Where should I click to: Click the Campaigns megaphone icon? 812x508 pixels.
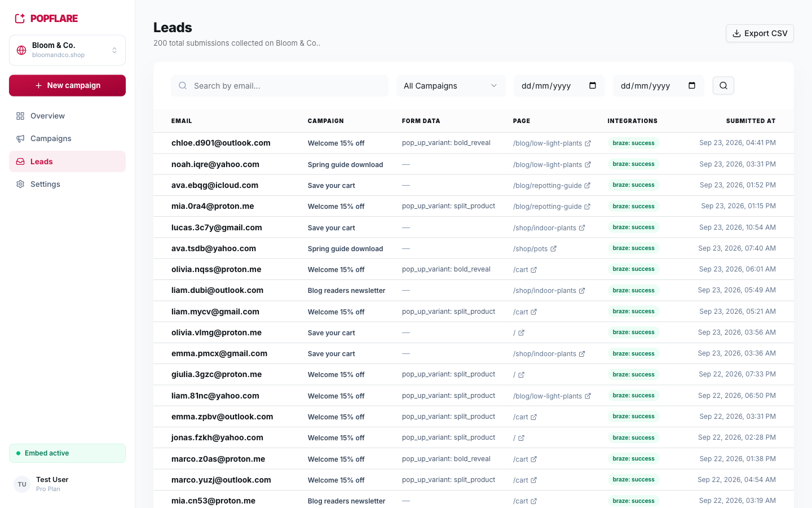coord(20,138)
